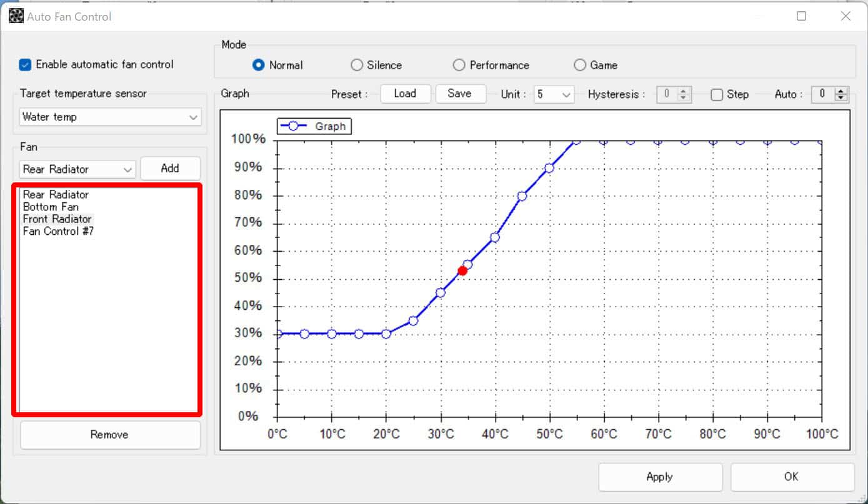Click the Auto Fan Control app icon

(16, 16)
